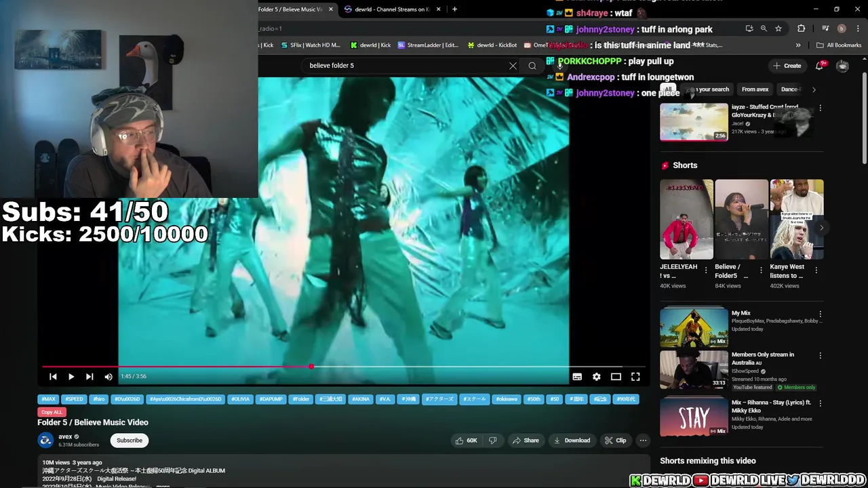Open options for Believe / Folder5 short
Image resolution: width=868 pixels, height=488 pixels.
(x=761, y=270)
